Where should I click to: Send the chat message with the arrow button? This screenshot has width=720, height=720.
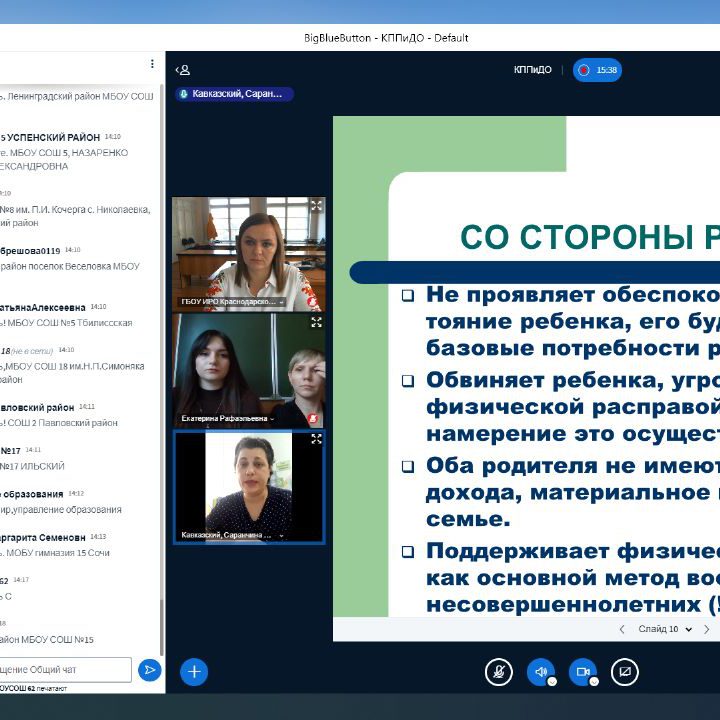(x=150, y=670)
